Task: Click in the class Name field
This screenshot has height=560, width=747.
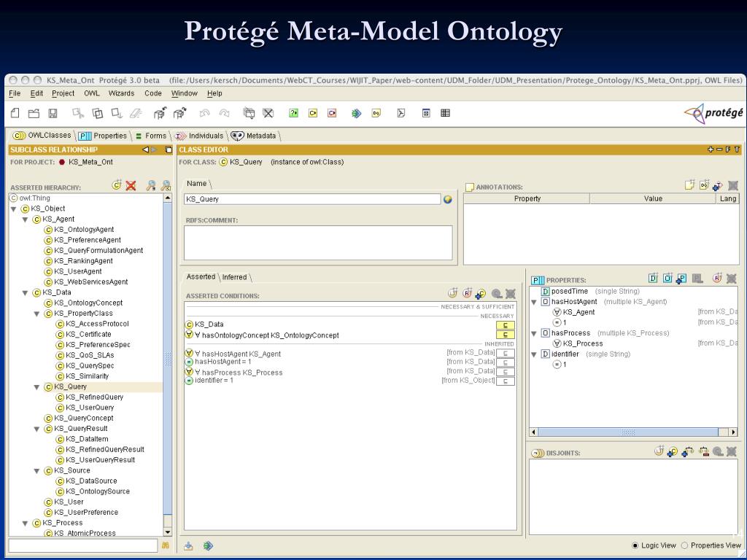Action: (312, 199)
